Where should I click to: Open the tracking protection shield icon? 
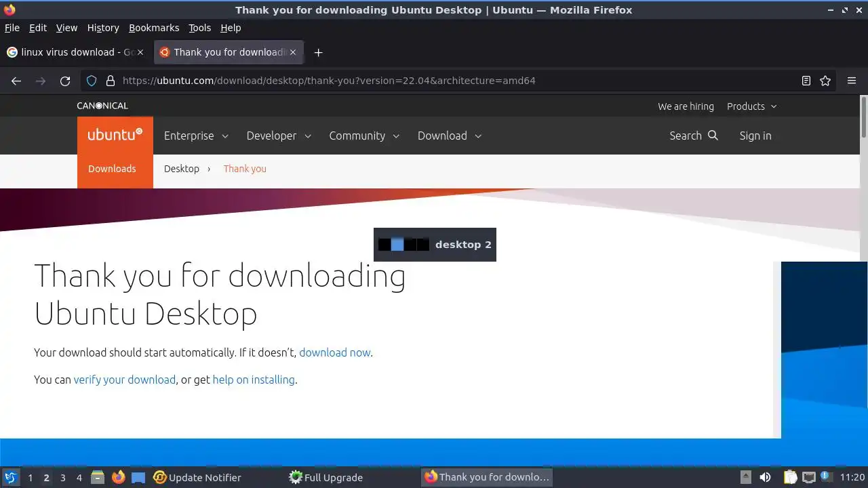pos(92,81)
